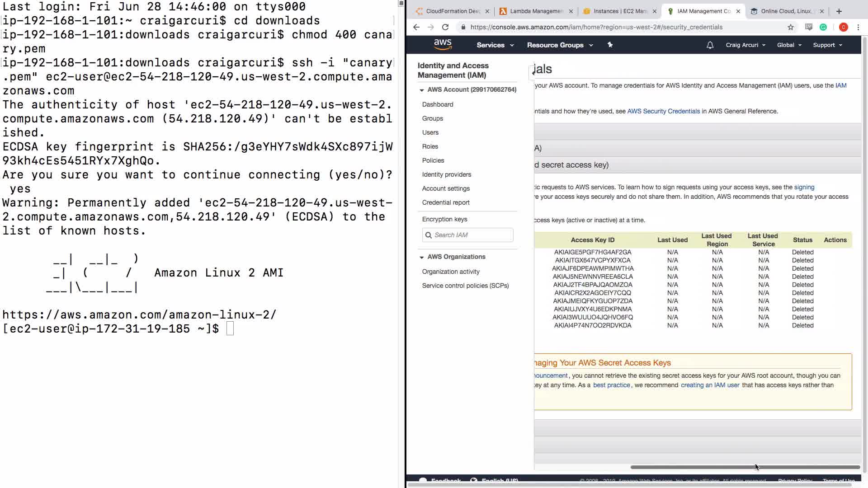The image size is (868, 488).
Task: Click the horizontal scrollbar at page bottom
Action: (x=745, y=467)
